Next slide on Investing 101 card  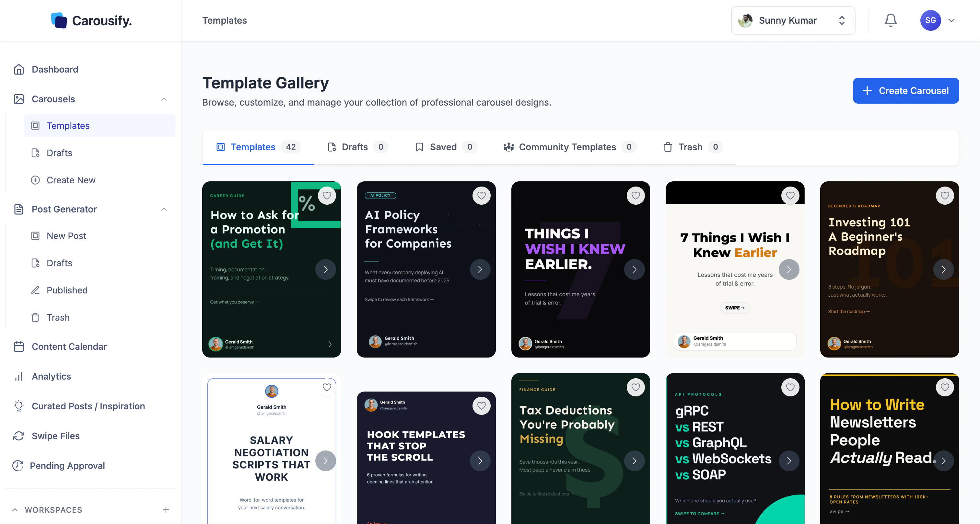[943, 269]
